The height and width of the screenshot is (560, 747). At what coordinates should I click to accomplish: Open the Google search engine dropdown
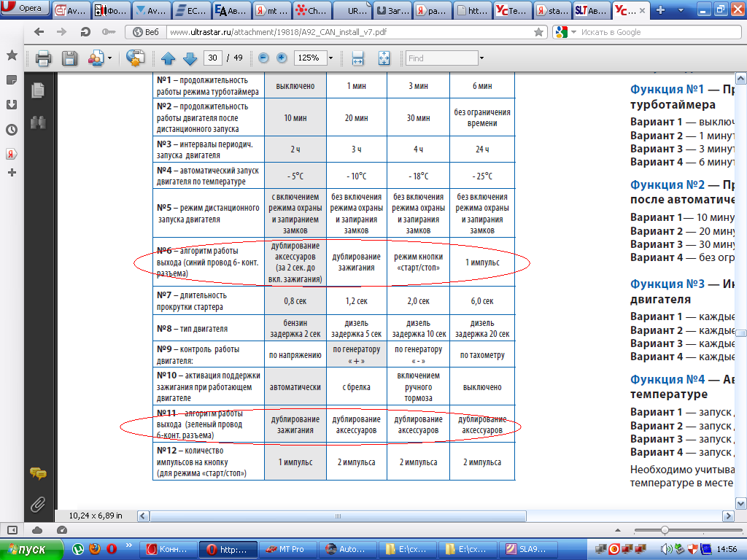tap(565, 32)
